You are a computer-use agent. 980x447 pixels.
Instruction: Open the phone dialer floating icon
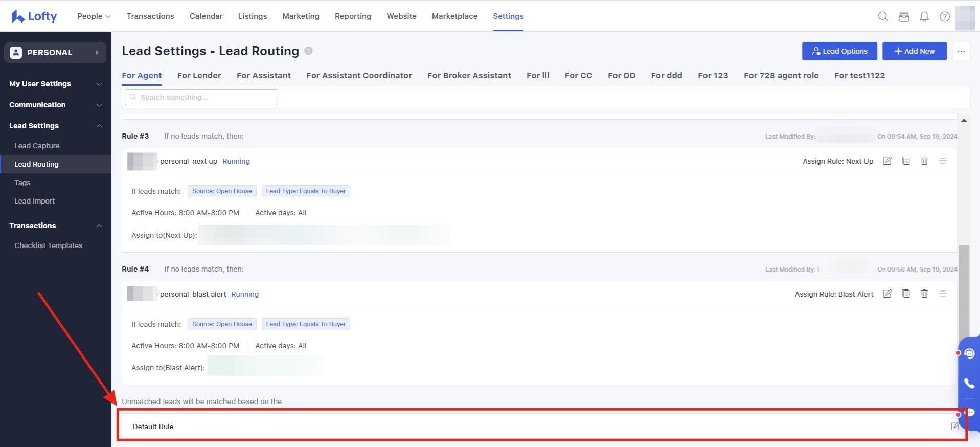point(969,383)
